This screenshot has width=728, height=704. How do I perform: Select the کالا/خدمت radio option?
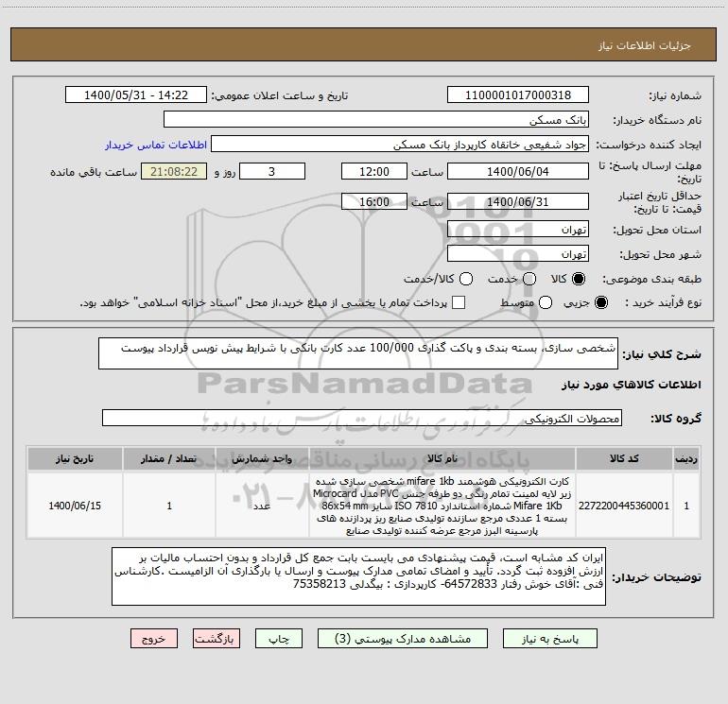(466, 279)
